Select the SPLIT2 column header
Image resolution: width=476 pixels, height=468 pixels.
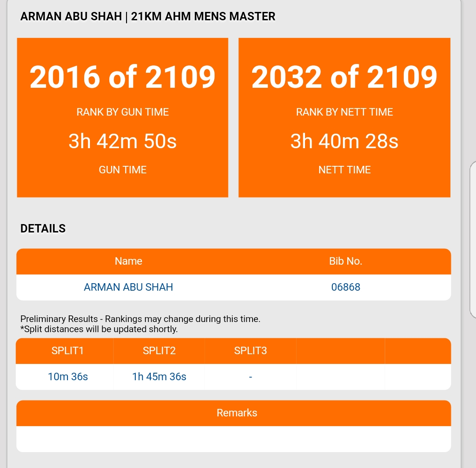coord(159,351)
